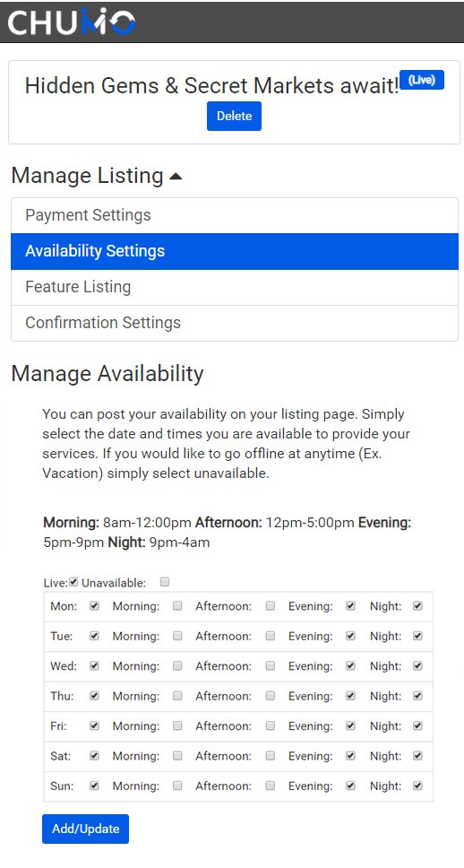Disable Night for Friday
This screenshot has width=464, height=868.
tap(417, 725)
